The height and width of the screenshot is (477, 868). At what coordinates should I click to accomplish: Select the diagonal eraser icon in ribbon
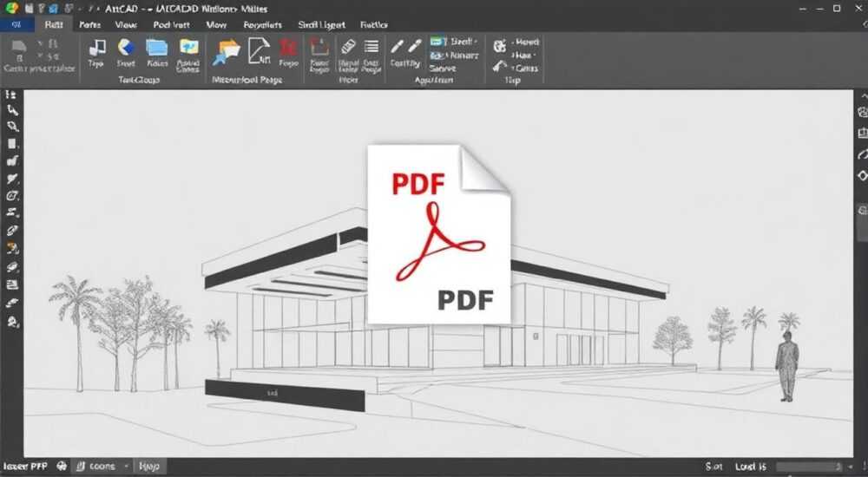coord(348,47)
